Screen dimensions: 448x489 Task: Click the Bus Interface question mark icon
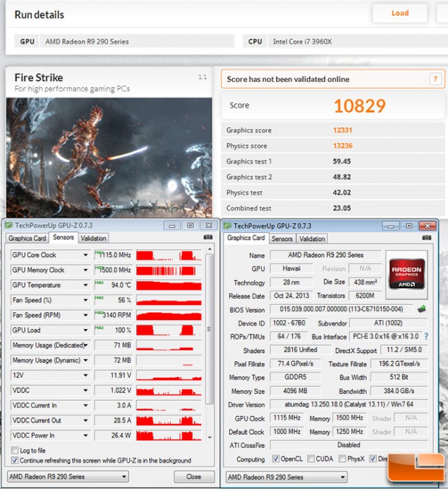coord(426,336)
